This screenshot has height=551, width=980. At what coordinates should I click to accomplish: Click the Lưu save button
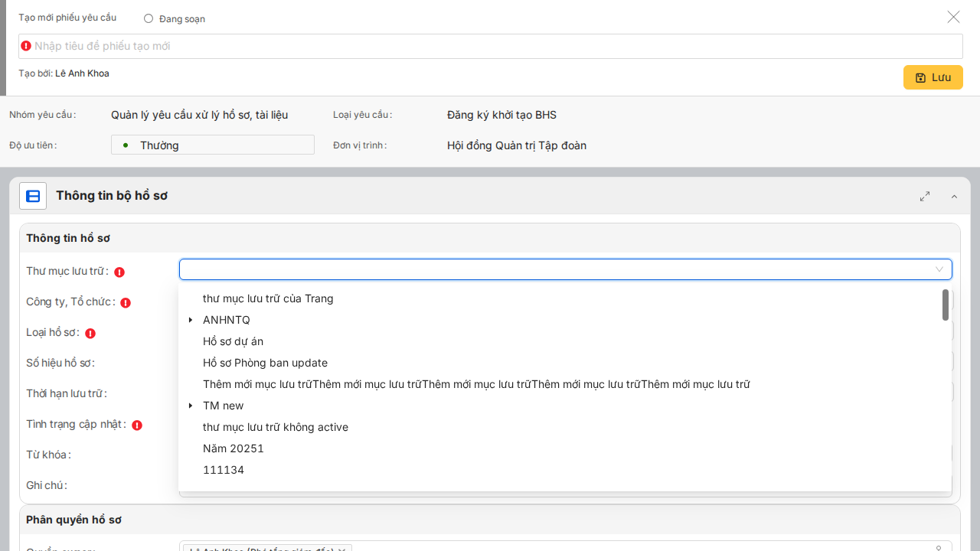pyautogui.click(x=933, y=77)
